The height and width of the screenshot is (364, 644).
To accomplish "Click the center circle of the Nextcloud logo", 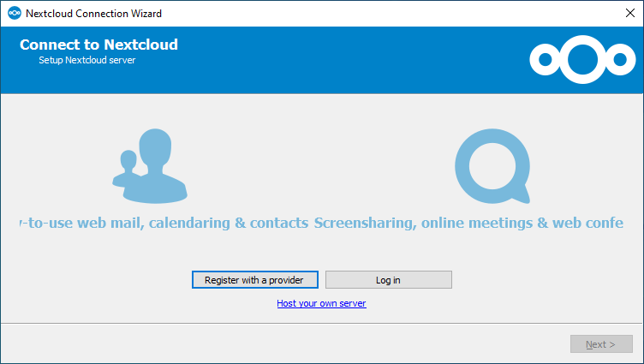I will (x=582, y=60).
